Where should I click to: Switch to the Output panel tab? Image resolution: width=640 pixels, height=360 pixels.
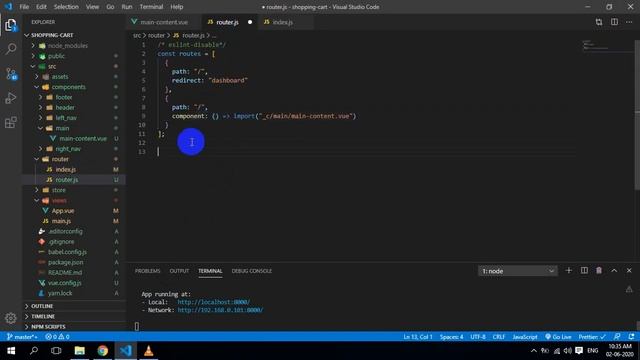tap(179, 271)
